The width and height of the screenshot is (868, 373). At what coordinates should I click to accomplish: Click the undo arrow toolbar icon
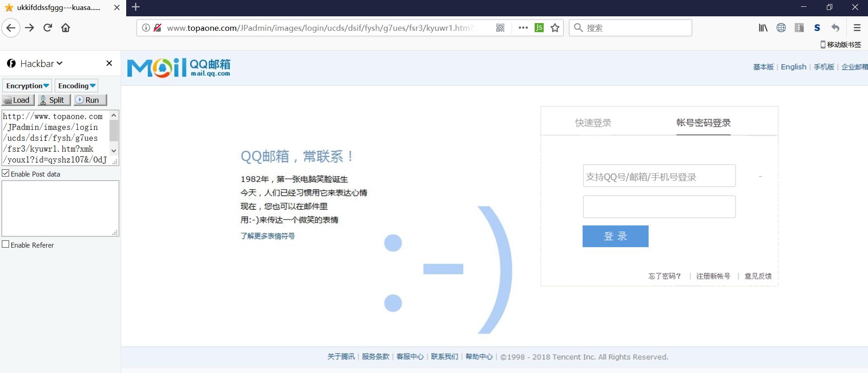coord(835,28)
